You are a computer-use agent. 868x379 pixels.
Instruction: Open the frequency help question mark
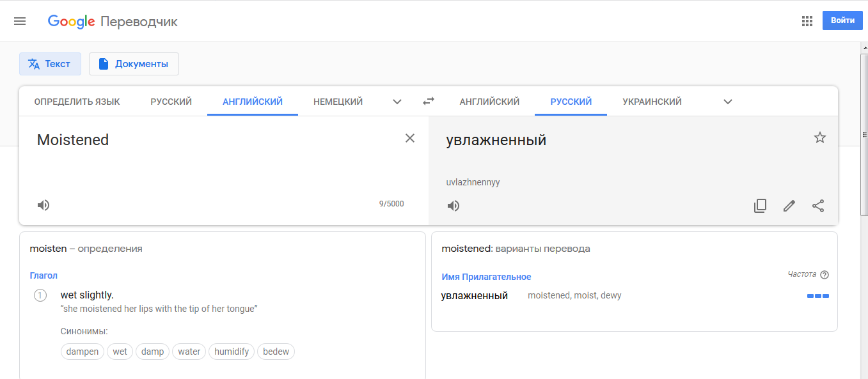coord(825,275)
